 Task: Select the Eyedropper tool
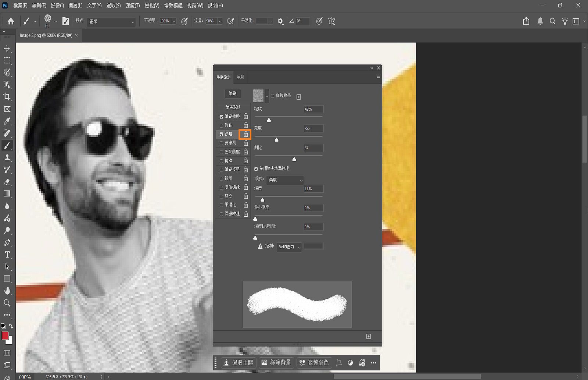point(7,121)
